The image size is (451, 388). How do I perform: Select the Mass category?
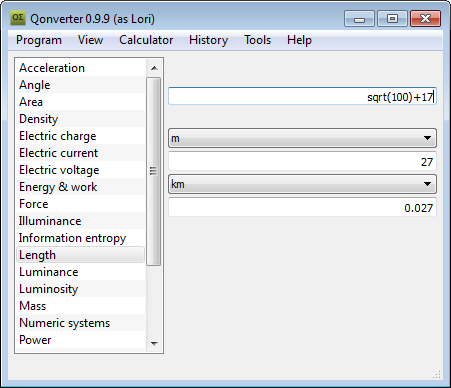click(x=81, y=306)
